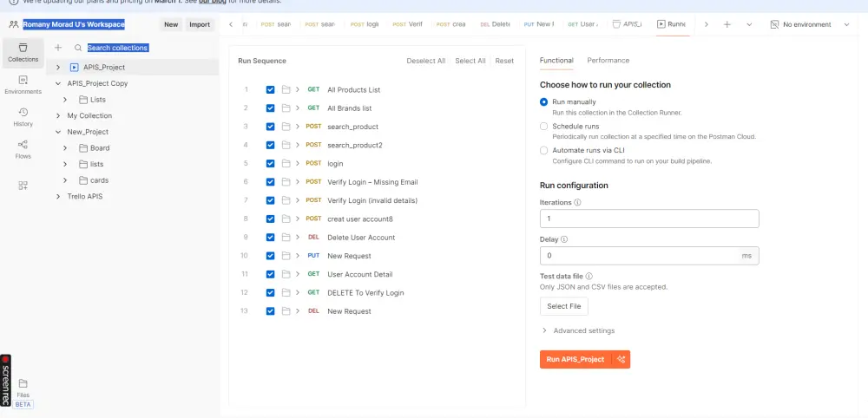Viewport: 868px width, 418px height.
Task: Open the APIS_ collection tab
Action: [628, 24]
